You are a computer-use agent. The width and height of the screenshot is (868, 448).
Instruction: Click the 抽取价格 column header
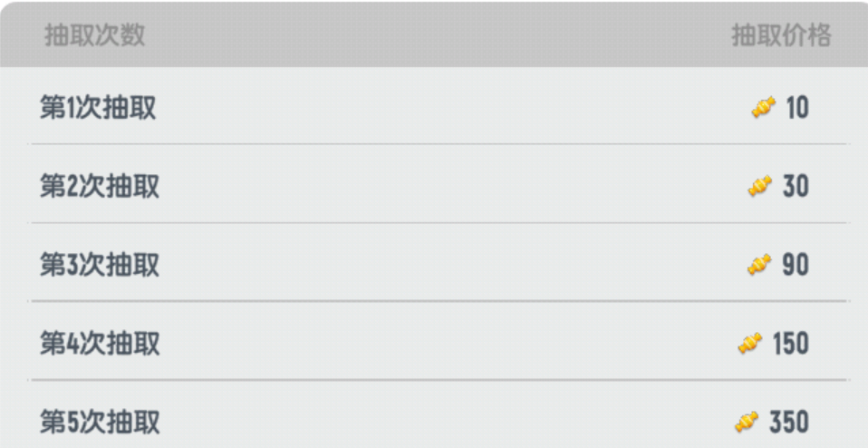781,36
